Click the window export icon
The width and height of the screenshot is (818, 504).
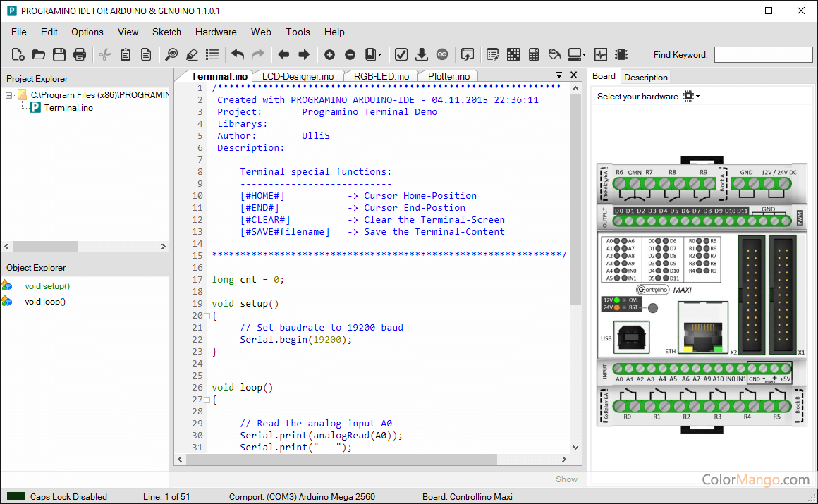coord(468,54)
